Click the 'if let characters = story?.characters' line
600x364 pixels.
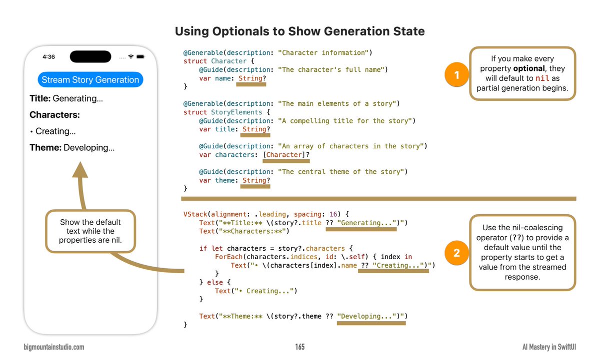(276, 248)
